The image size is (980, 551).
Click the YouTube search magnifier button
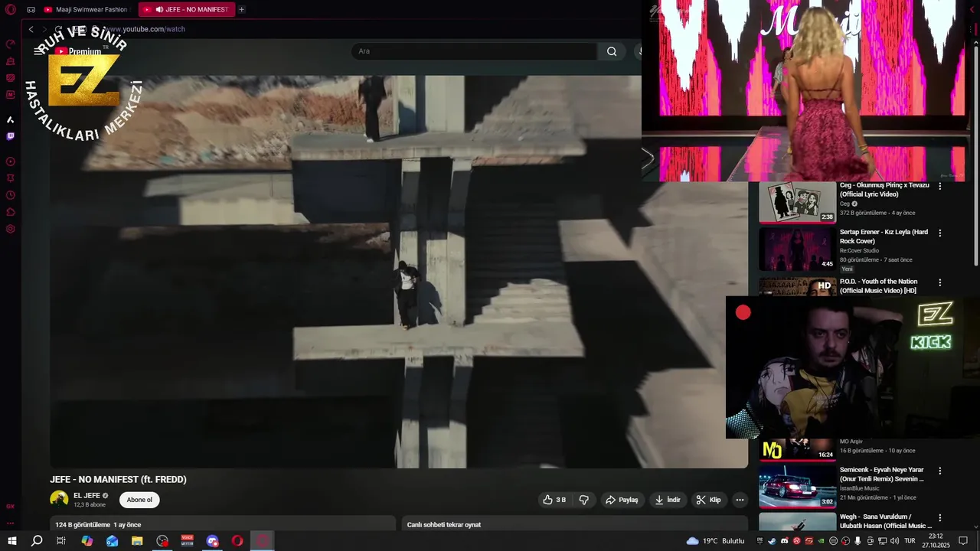coord(612,51)
